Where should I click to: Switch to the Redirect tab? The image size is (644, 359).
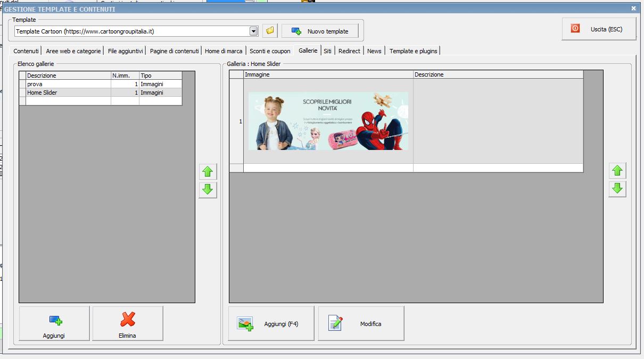click(350, 51)
